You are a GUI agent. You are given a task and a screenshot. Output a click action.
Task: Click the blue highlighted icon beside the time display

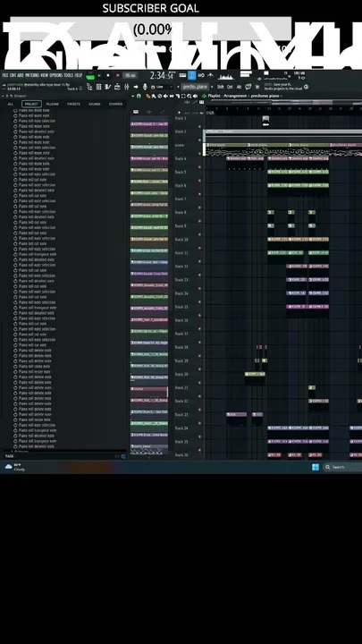tap(191, 75)
